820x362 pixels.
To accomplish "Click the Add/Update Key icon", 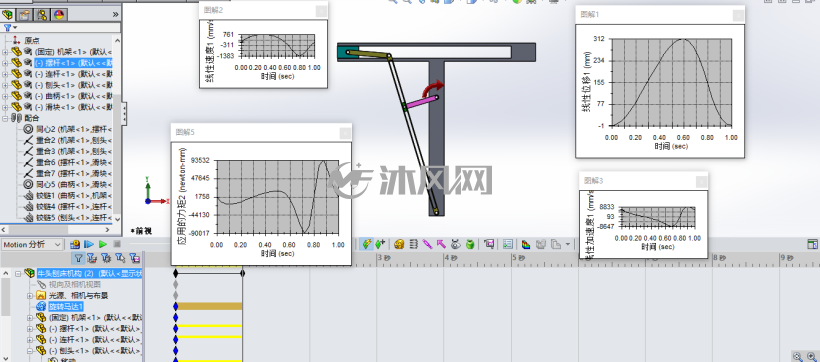I will (380, 244).
